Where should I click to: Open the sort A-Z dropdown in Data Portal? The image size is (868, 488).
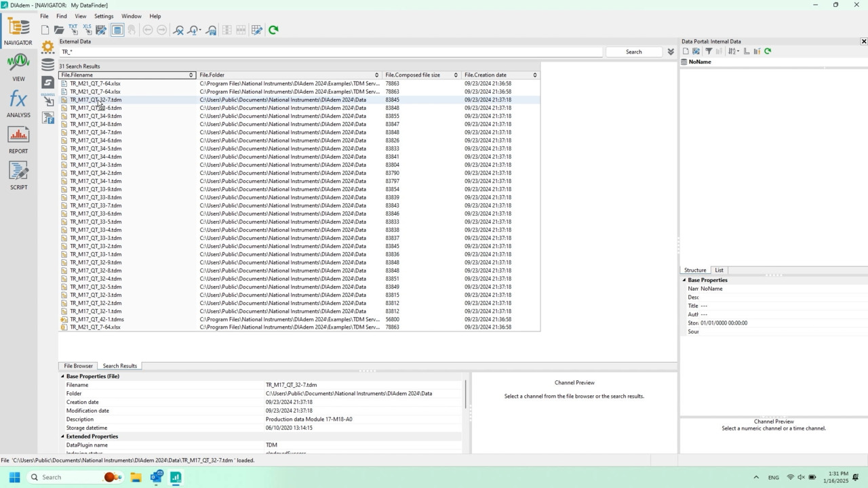[732, 52]
